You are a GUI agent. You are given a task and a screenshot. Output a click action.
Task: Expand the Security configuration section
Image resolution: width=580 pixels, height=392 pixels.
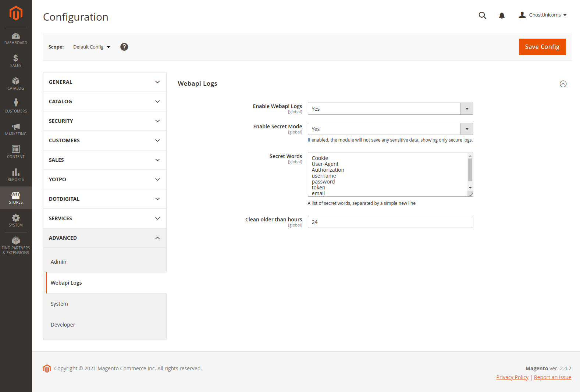tap(105, 121)
